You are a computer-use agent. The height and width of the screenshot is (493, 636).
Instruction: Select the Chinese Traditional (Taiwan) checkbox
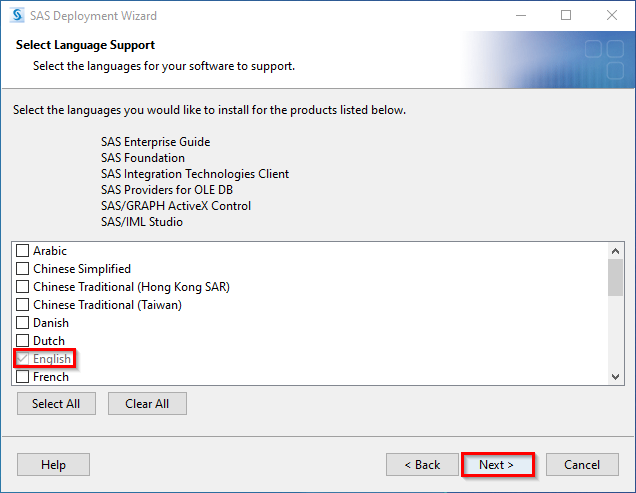[22, 304]
